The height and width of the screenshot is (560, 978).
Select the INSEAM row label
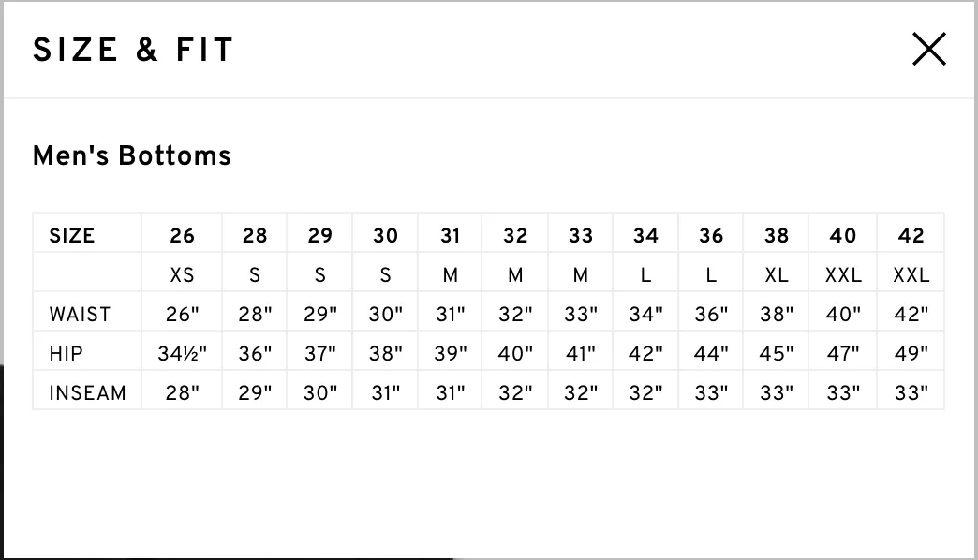coord(87,392)
